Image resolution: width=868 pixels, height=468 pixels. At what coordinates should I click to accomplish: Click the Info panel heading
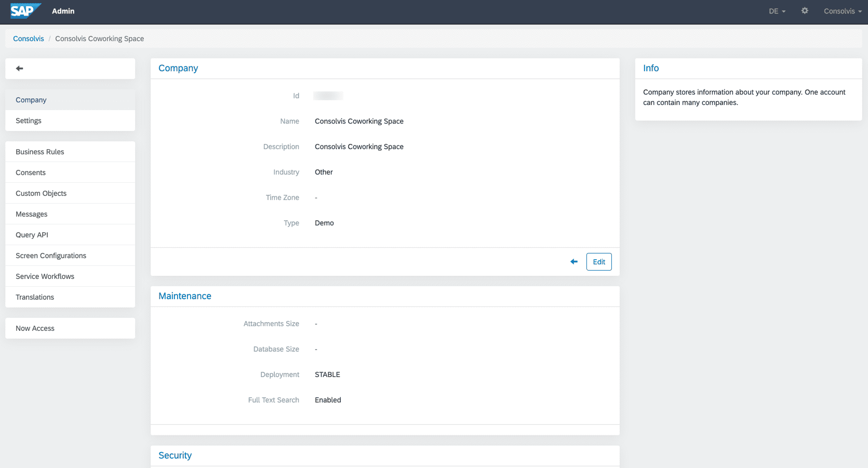[x=651, y=68]
